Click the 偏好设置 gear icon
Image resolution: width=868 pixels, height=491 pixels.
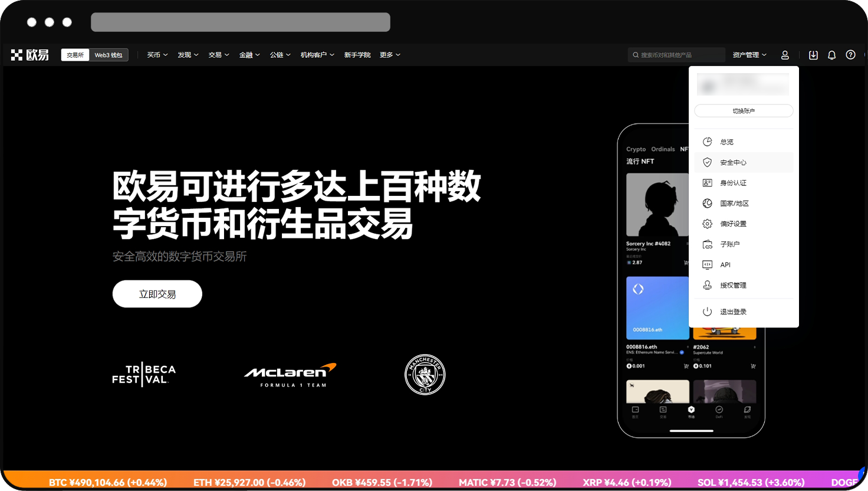707,224
